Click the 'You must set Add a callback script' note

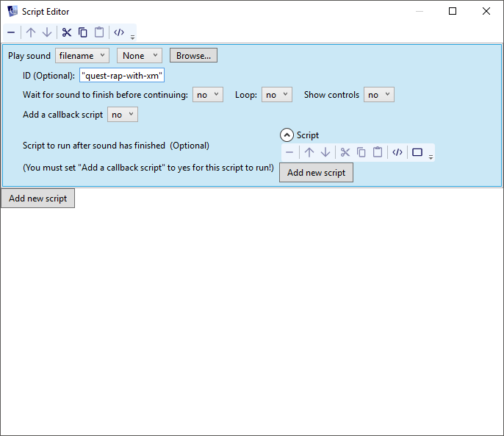pyautogui.click(x=148, y=168)
